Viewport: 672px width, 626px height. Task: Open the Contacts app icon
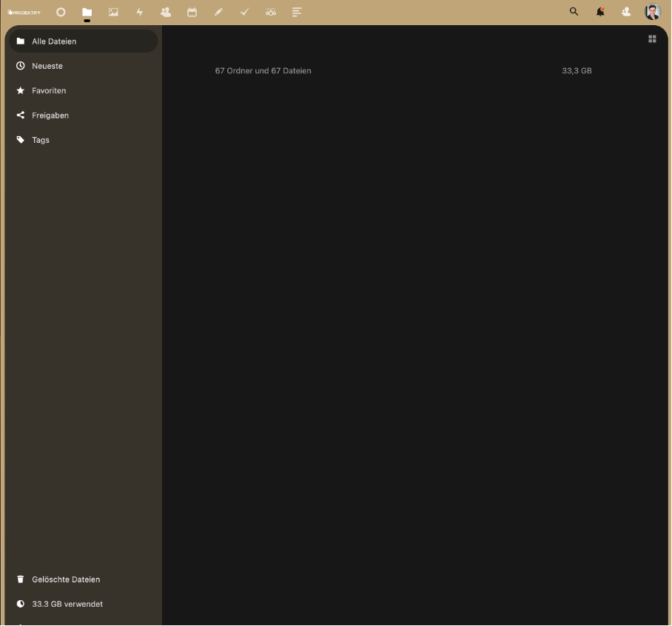[166, 12]
